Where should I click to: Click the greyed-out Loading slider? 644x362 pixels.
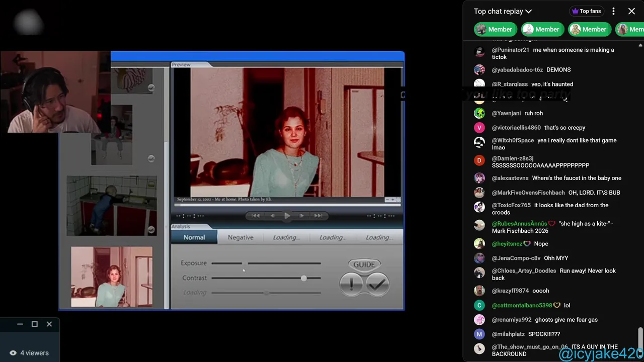266,293
